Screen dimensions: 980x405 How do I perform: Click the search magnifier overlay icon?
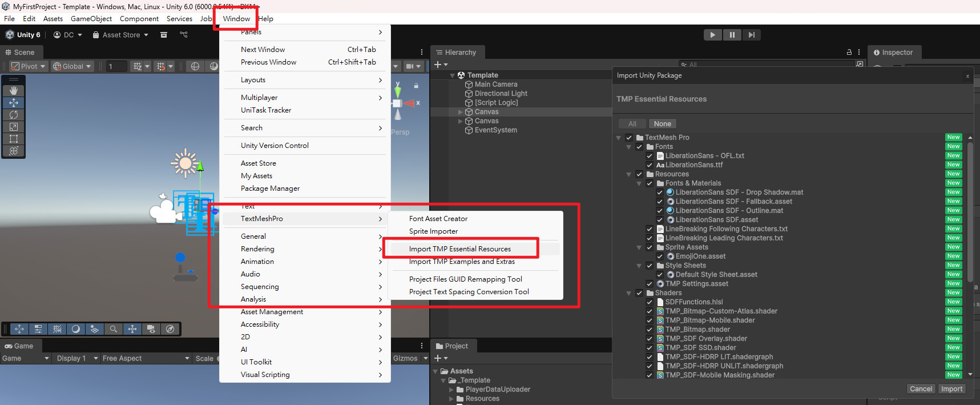(114, 329)
